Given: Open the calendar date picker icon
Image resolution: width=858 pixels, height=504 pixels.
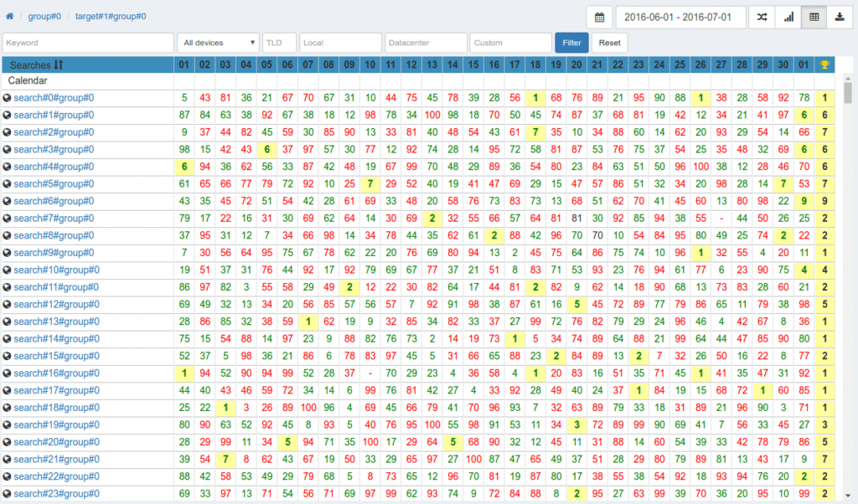Looking at the screenshot, I should coord(598,17).
